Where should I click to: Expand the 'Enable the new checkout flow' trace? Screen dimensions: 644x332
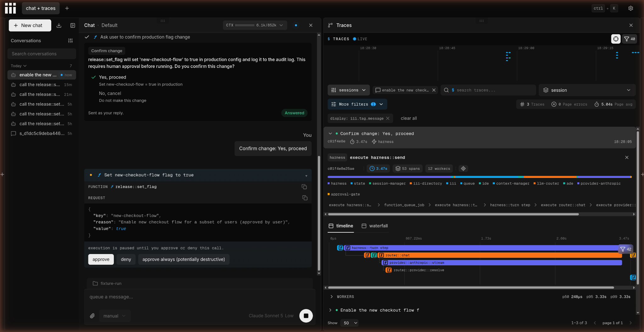[330, 310]
